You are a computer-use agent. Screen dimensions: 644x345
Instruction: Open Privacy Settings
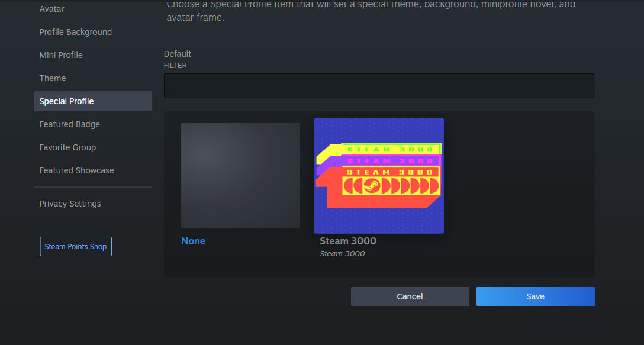pyautogui.click(x=70, y=204)
